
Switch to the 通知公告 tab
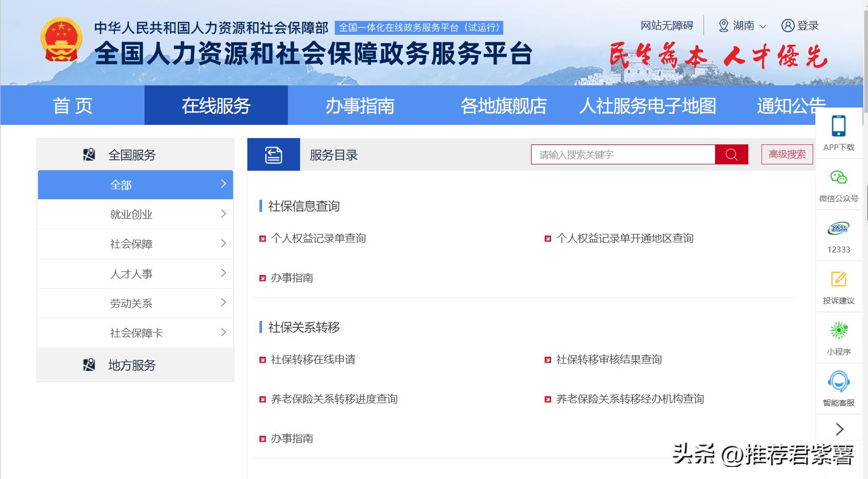tap(791, 105)
